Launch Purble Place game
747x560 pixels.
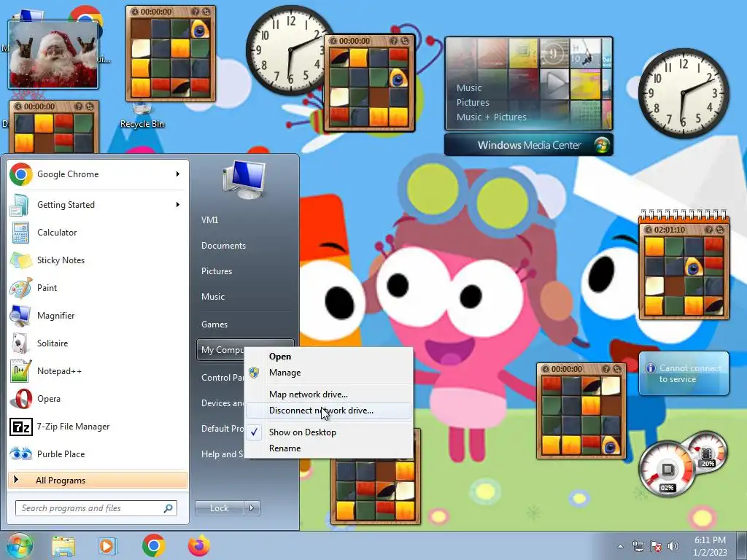point(98,454)
